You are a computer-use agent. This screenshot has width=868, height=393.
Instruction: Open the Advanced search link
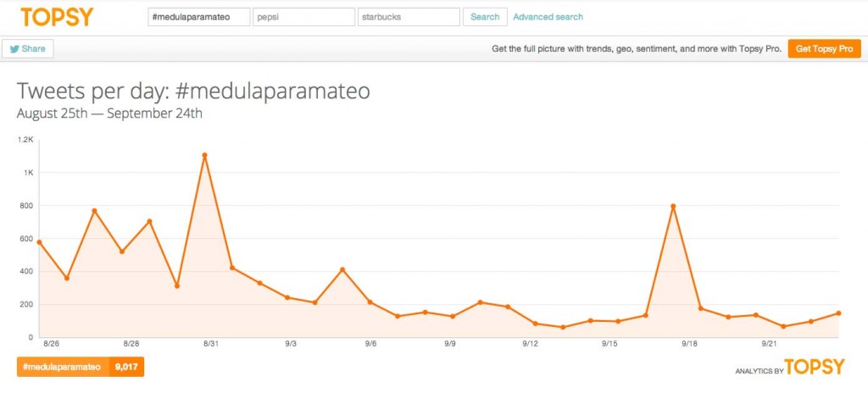tap(548, 17)
